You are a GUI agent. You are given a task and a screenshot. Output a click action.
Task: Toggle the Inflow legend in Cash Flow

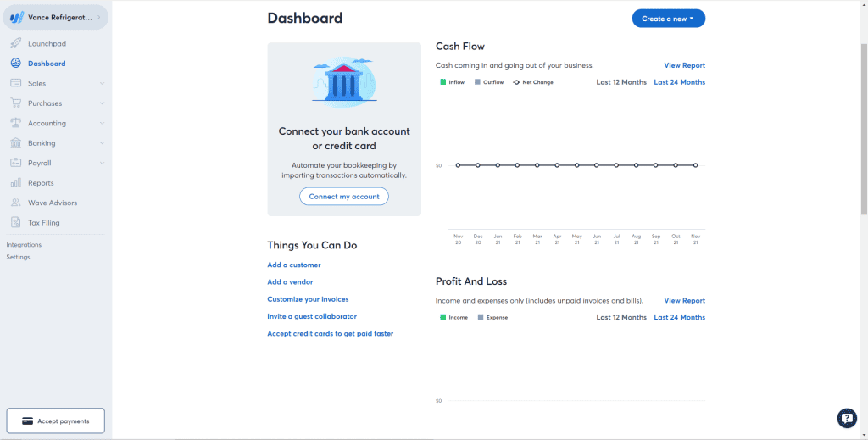[452, 82]
